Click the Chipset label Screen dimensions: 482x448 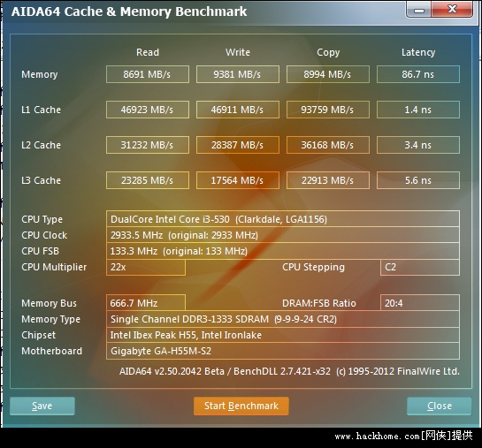click(38, 335)
